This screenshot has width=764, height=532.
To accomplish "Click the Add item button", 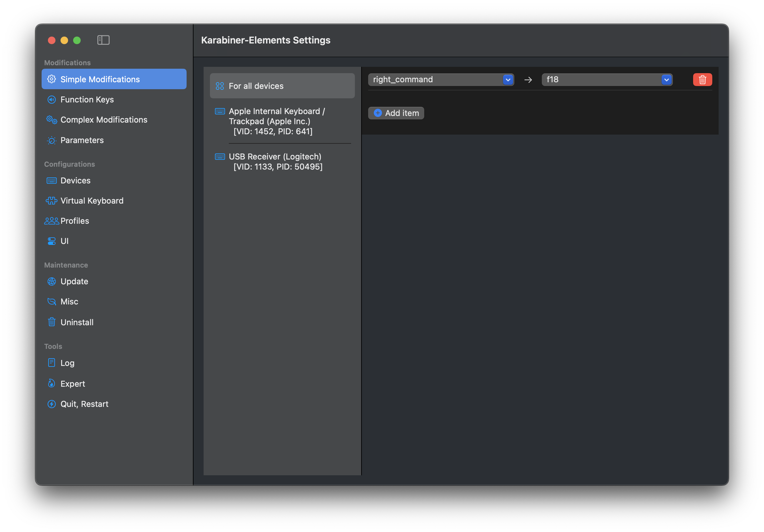I will tap(396, 113).
